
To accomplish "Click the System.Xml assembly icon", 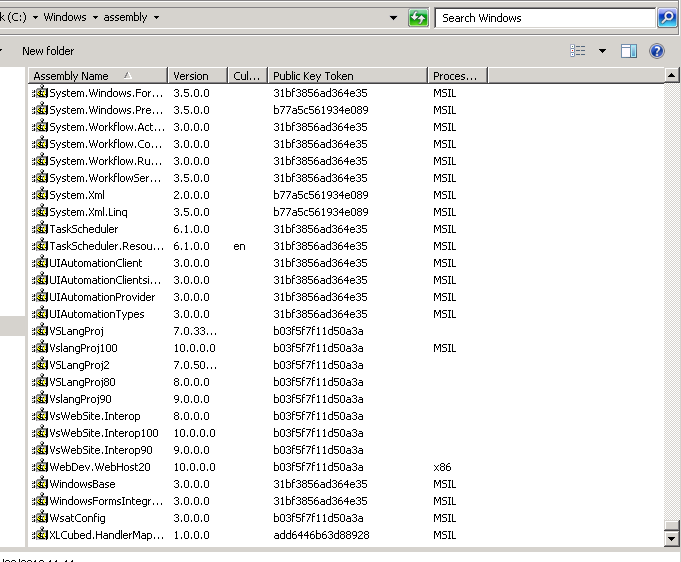I will pyautogui.click(x=40, y=195).
